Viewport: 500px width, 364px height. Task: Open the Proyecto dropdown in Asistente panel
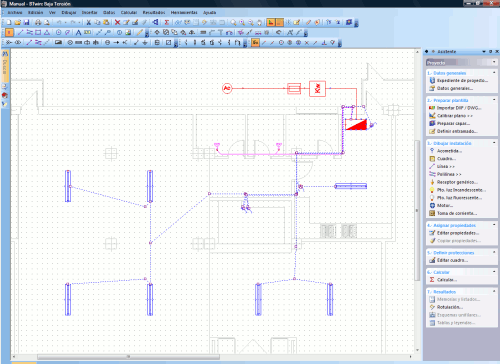462,62
